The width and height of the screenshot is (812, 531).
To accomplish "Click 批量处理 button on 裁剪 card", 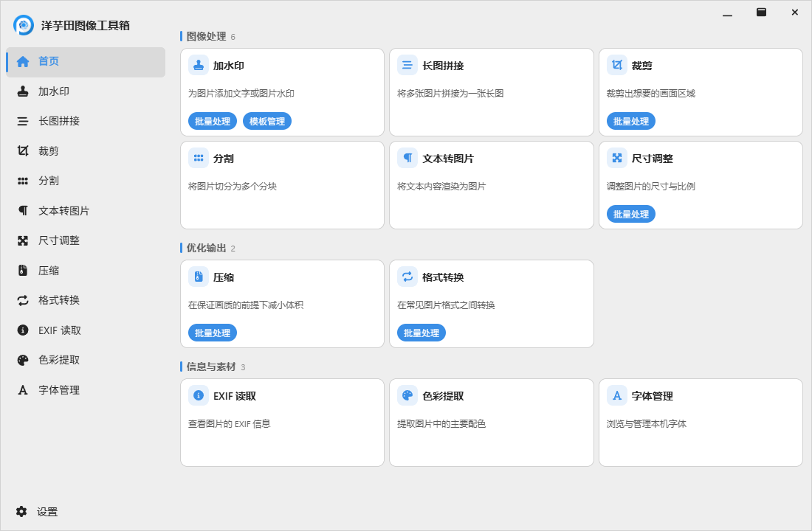I will (630, 121).
